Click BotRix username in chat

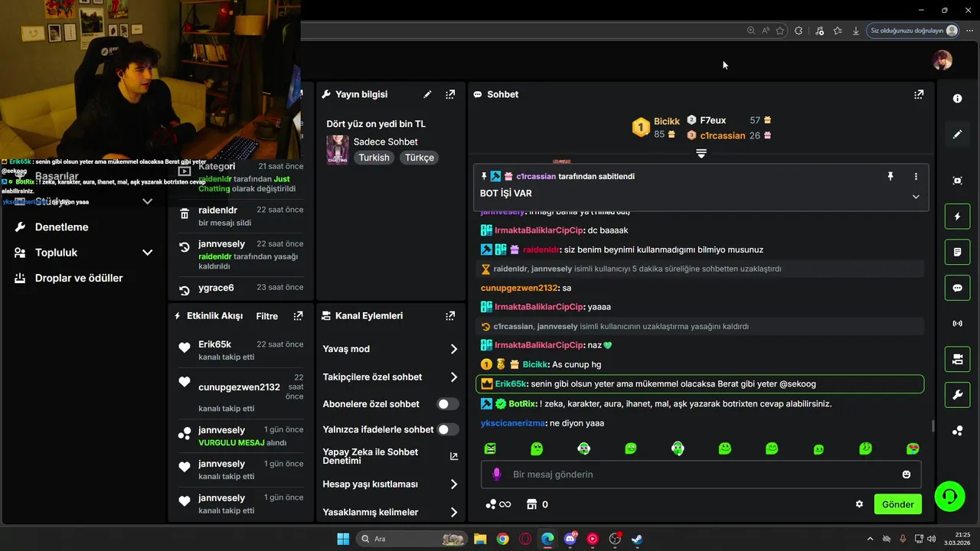pos(522,403)
